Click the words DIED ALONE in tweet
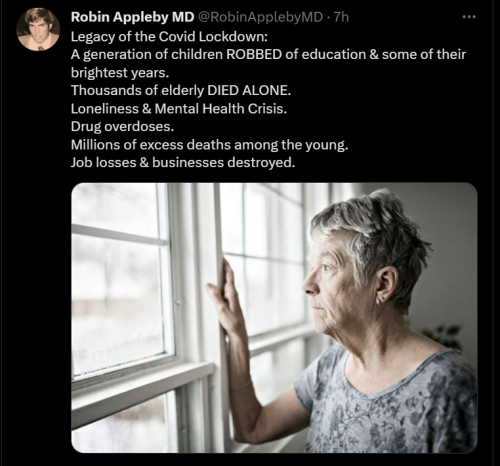 (x=248, y=91)
